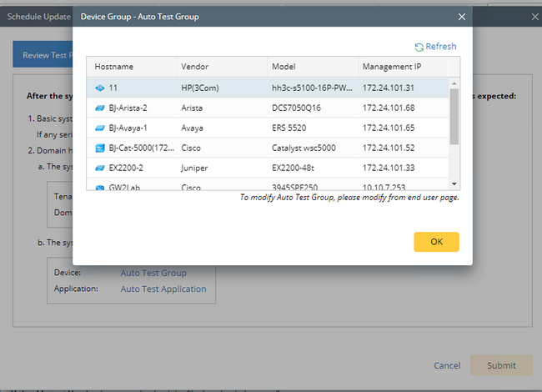Click the scroll down arrow in device table
542x392 pixels.
tap(454, 183)
